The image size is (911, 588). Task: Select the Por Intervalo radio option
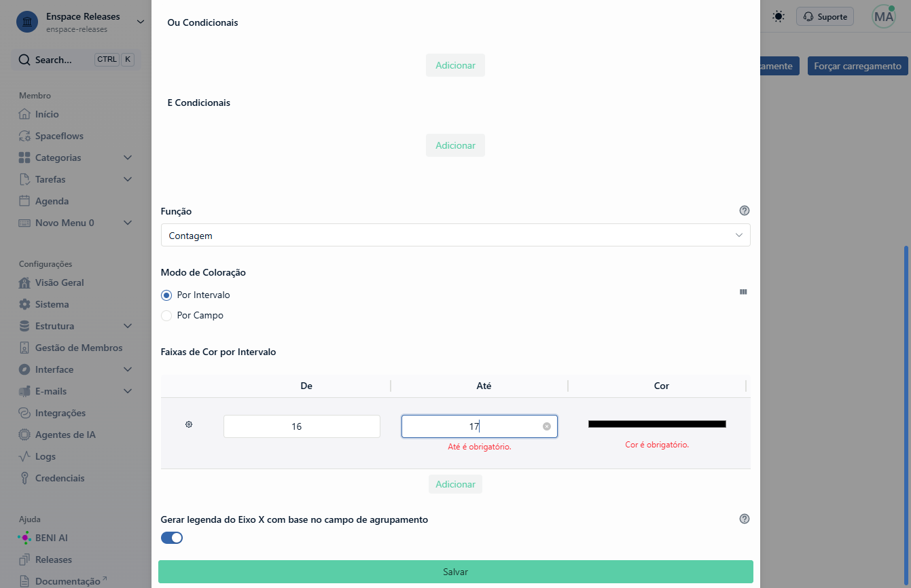[166, 295]
